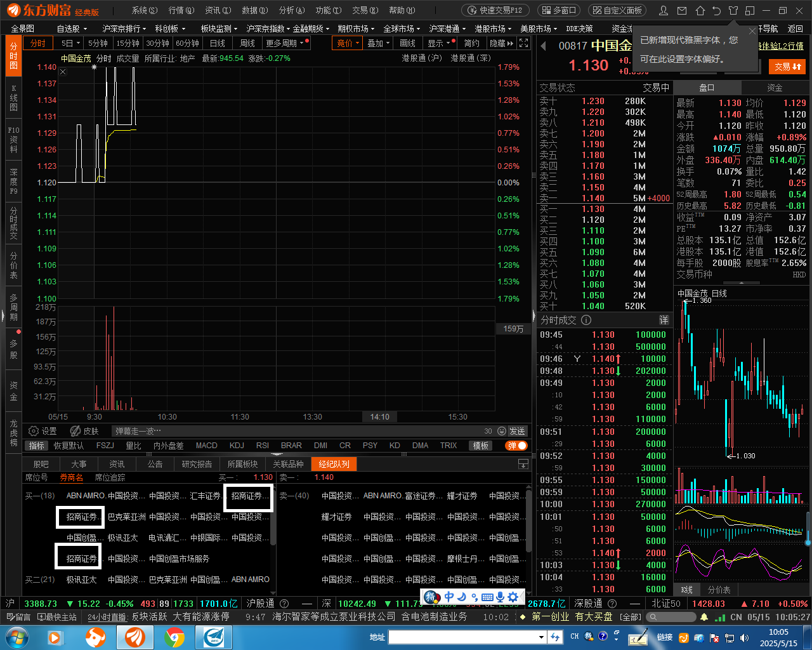The width and height of the screenshot is (812, 650).
Task: Open Windows Start button
Action: (x=17, y=637)
